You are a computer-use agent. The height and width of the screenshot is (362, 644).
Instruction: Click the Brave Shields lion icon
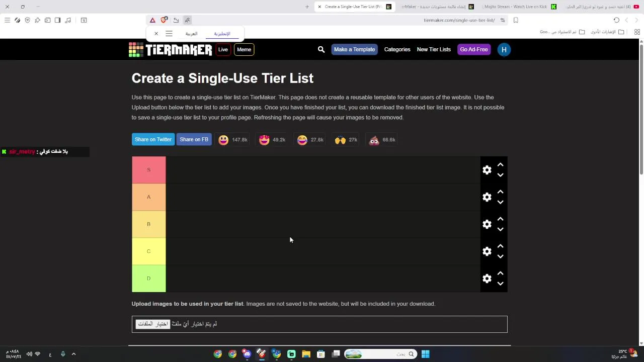164,20
